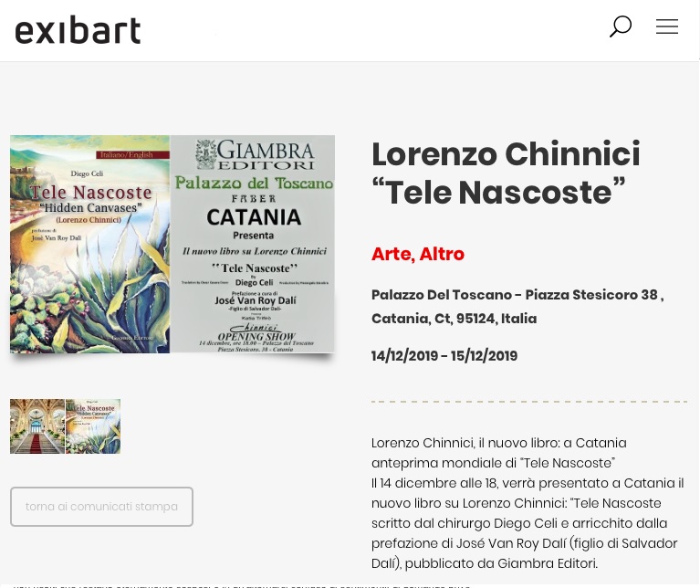Click the 'Lorenzo Chinnici' headline line

click(x=506, y=154)
